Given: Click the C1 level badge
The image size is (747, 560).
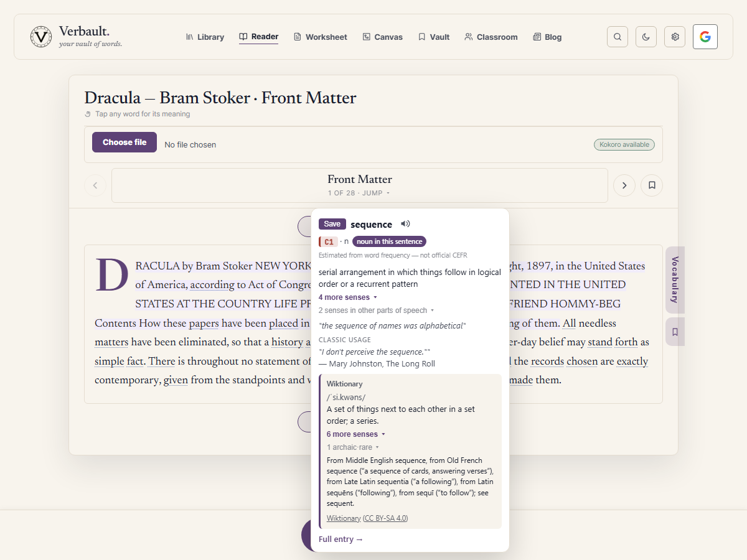Looking at the screenshot, I should coord(328,241).
